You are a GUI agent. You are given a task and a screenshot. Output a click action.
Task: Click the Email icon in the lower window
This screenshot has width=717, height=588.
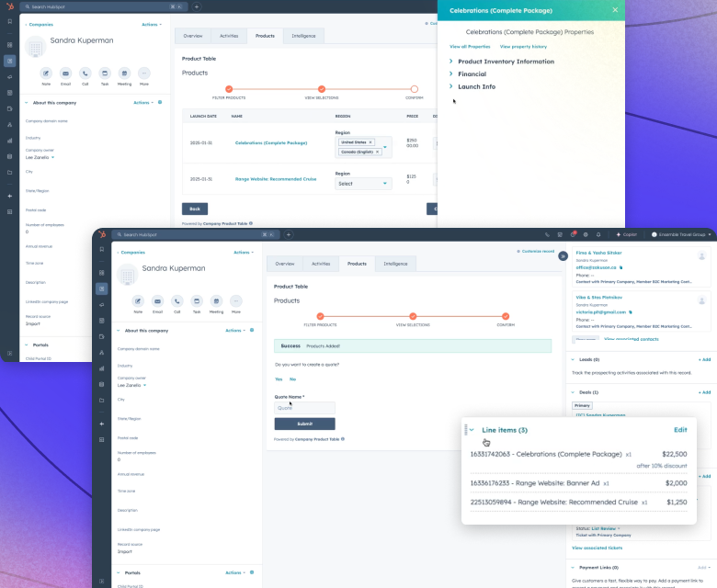[157, 301]
